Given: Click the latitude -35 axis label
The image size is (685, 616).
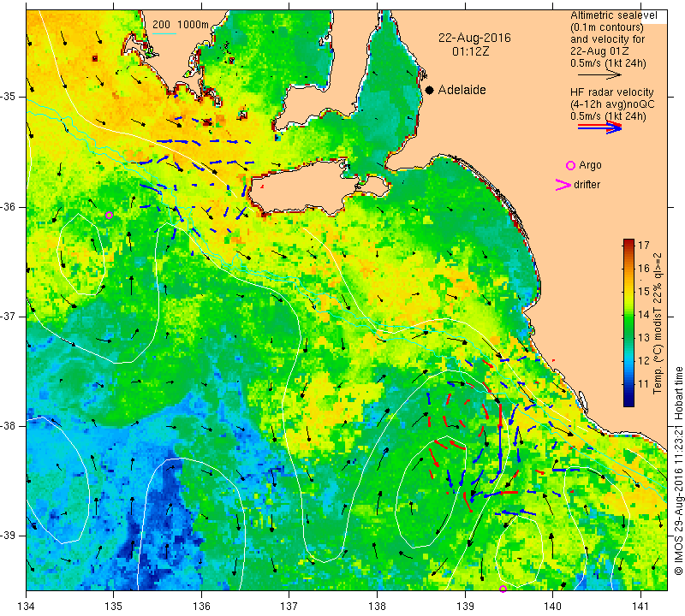Looking at the screenshot, I should pos(9,97).
